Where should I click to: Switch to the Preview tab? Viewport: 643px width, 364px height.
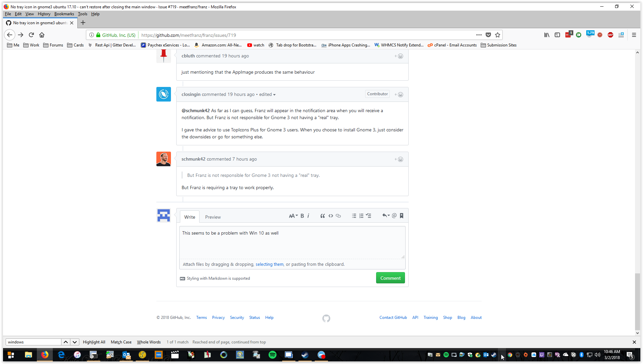pos(213,217)
